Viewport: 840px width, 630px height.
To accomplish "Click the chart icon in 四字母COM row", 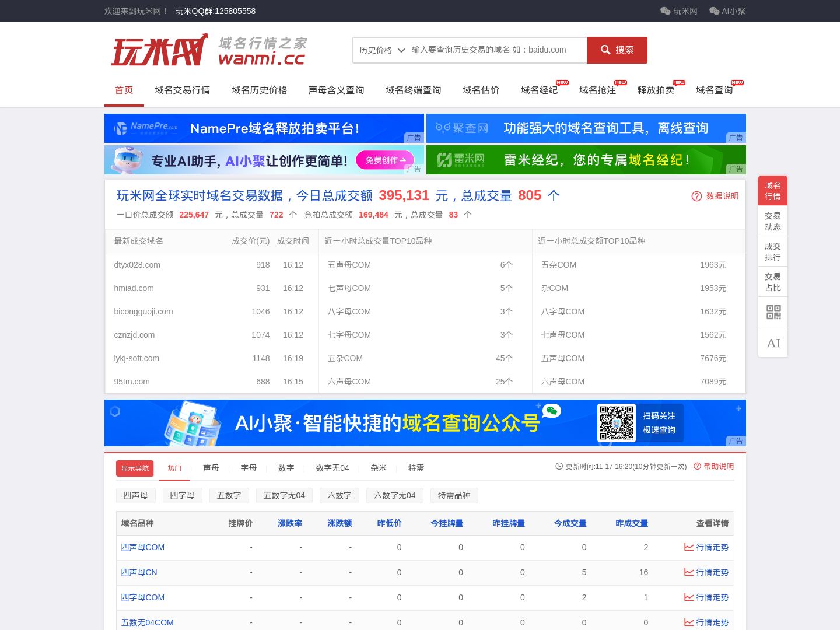I will [x=689, y=597].
